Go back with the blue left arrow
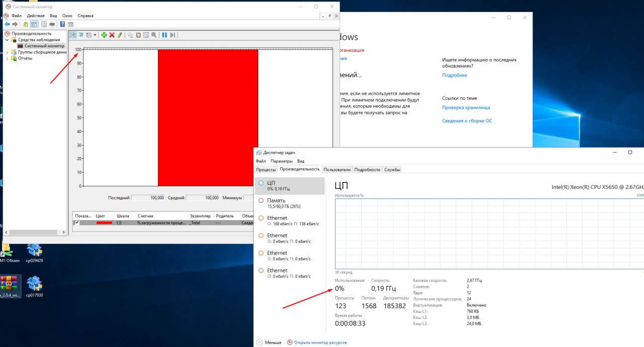This screenshot has width=644, height=347. coord(7,24)
